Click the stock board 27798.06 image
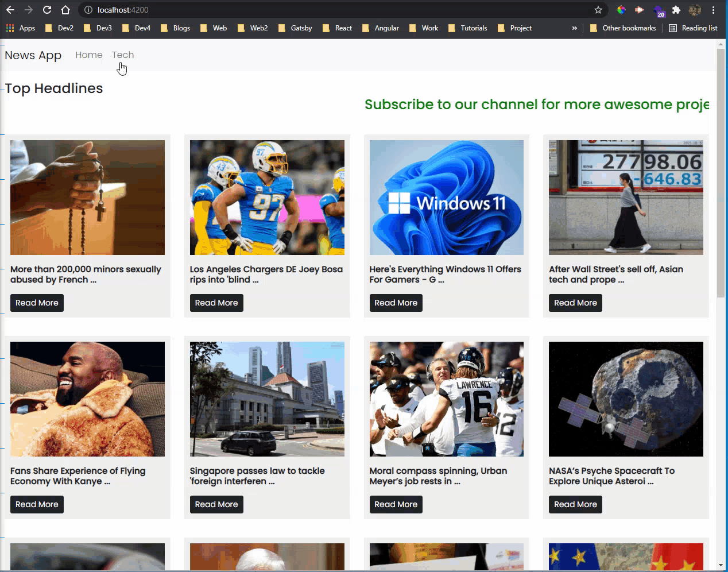Screen dimensions: 728x572 (626, 198)
